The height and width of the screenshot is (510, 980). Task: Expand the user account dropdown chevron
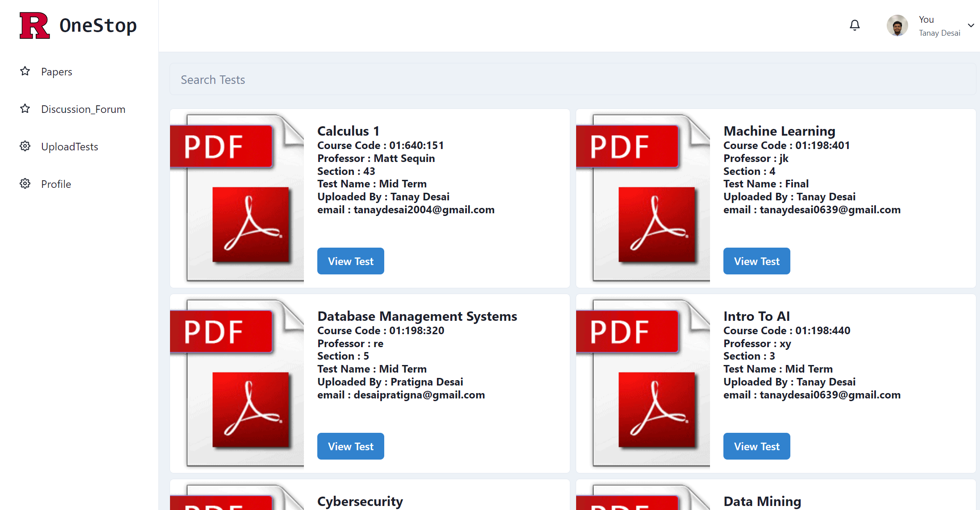(x=971, y=25)
